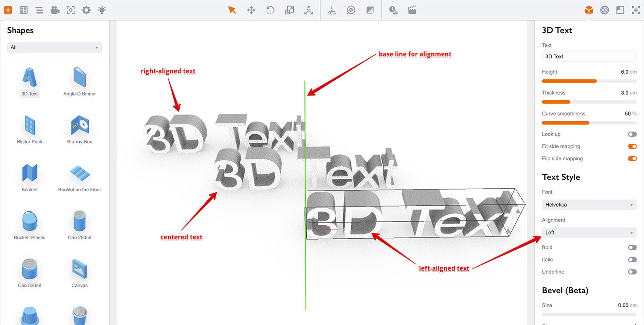Select the Move tool in the toolbar
Viewport: 644px width, 325px height.
(x=251, y=10)
